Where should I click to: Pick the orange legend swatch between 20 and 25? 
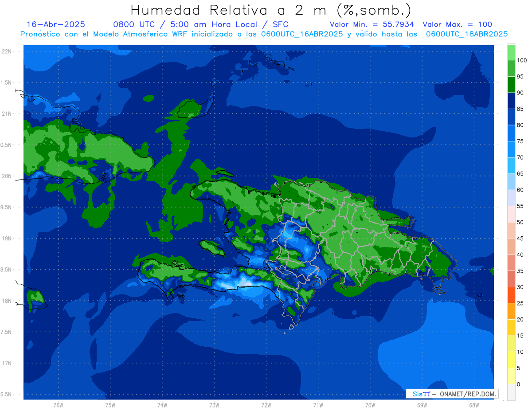click(511, 311)
